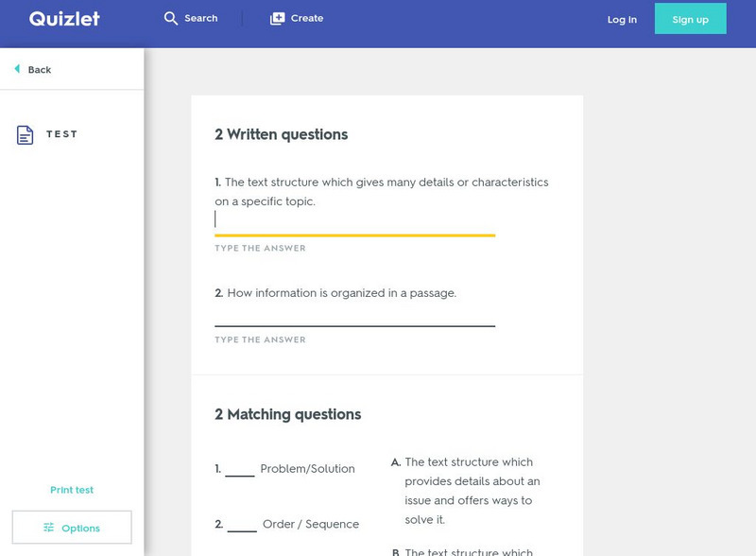Click the Search magnifier icon
Screen dimensions: 756x556
coord(171,18)
